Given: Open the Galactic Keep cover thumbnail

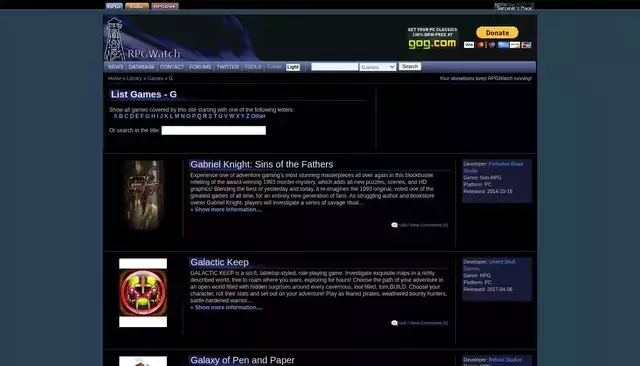Looking at the screenshot, I should click(143, 293).
